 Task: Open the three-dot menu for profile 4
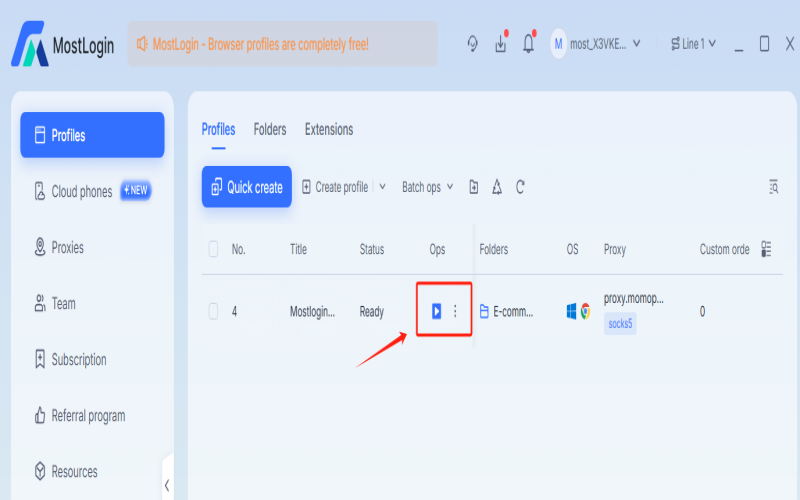click(455, 312)
